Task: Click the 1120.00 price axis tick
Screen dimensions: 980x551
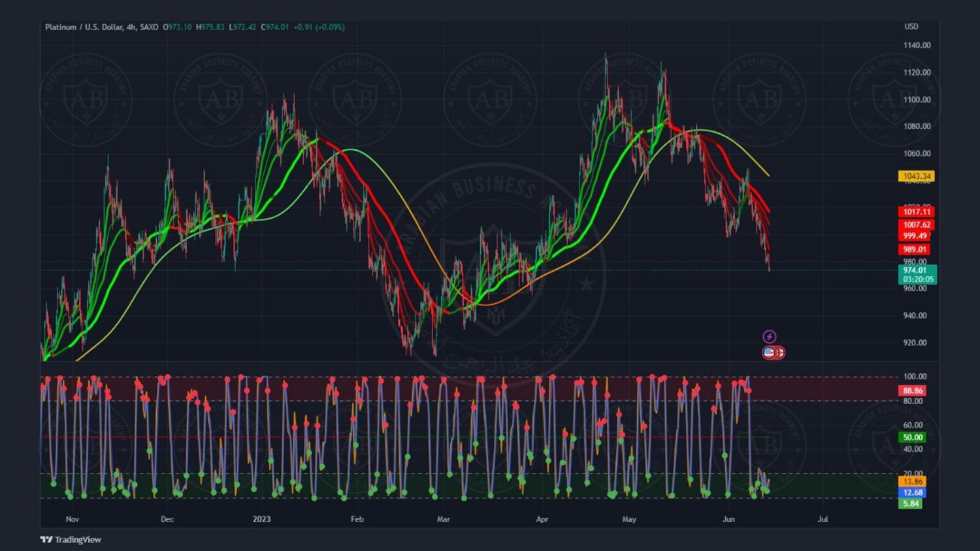Action: pyautogui.click(x=917, y=72)
